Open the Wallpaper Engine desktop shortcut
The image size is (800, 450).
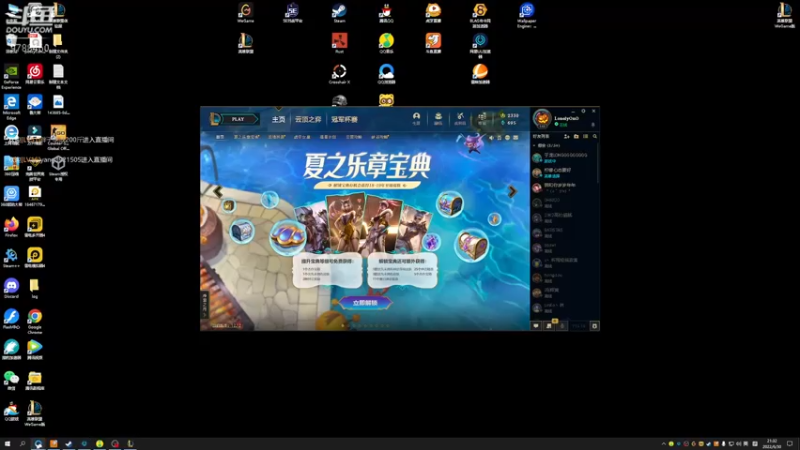tap(527, 14)
